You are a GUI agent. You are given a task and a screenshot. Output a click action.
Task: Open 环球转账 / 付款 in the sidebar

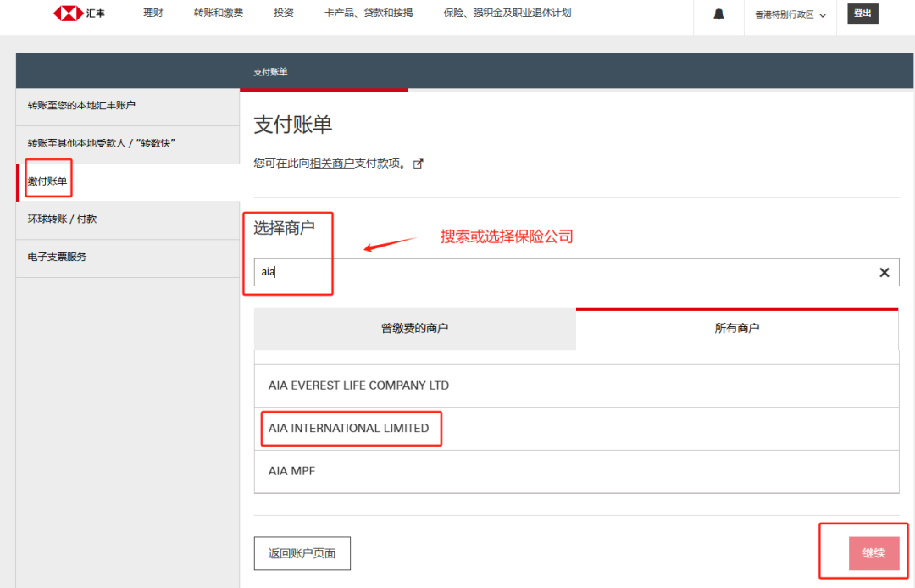(x=62, y=219)
